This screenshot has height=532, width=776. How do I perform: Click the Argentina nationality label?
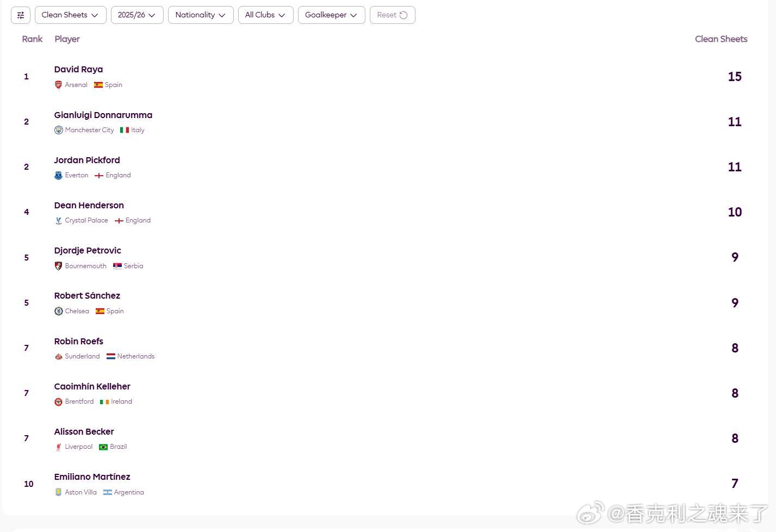[129, 492]
